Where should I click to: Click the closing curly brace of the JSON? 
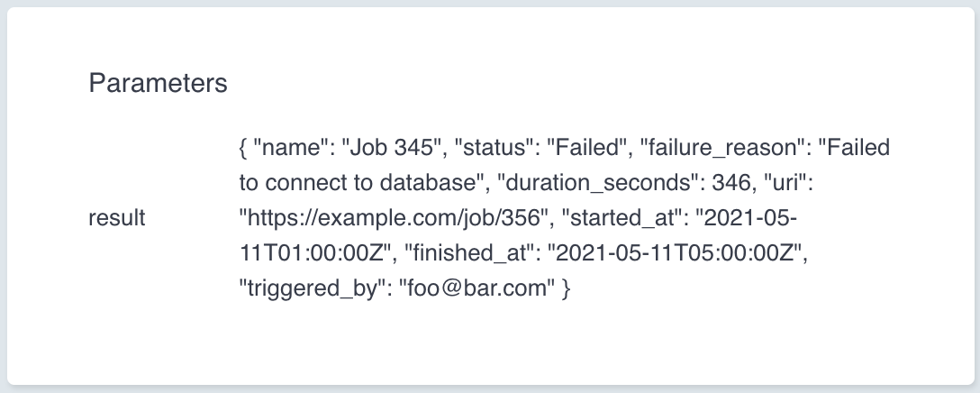point(565,290)
